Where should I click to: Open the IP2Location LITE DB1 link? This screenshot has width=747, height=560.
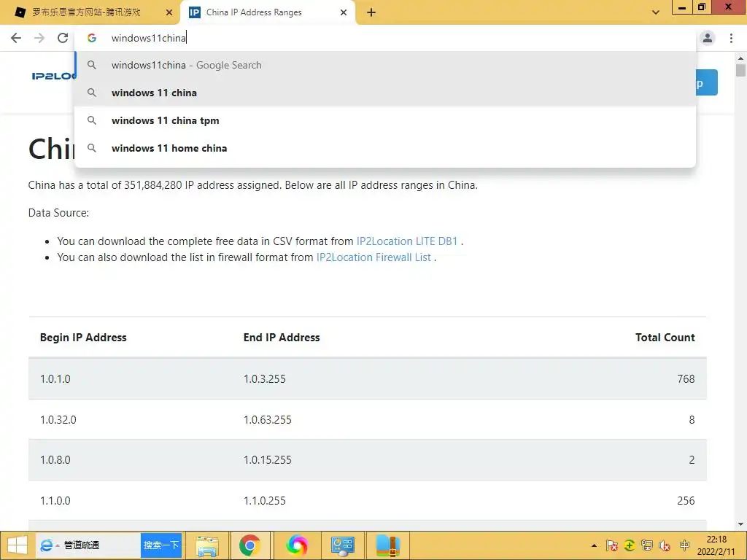click(407, 241)
